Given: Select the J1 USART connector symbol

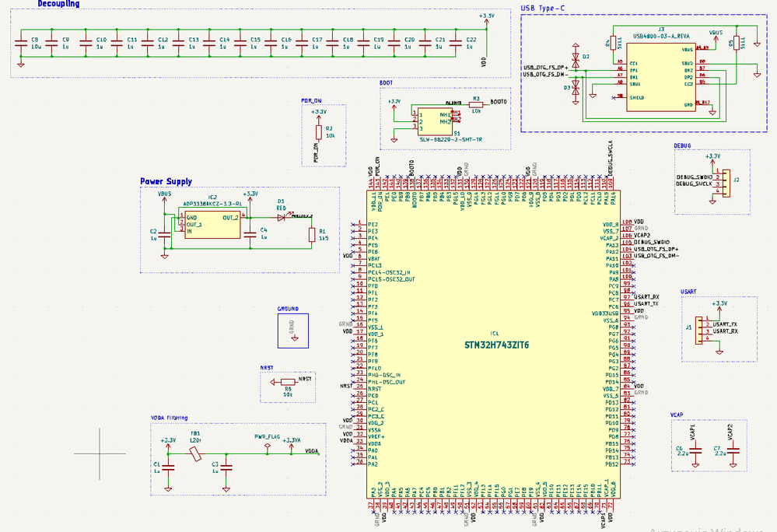Looking at the screenshot, I should coord(698,331).
